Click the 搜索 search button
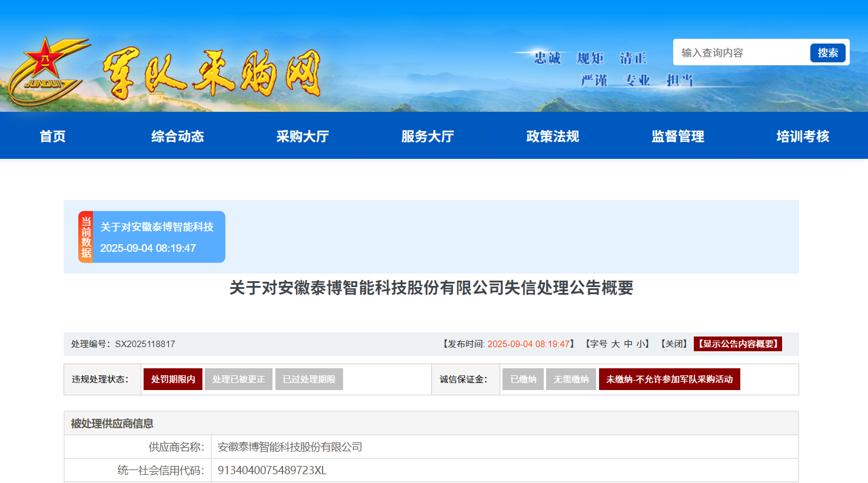This screenshot has height=483, width=868. [x=827, y=53]
